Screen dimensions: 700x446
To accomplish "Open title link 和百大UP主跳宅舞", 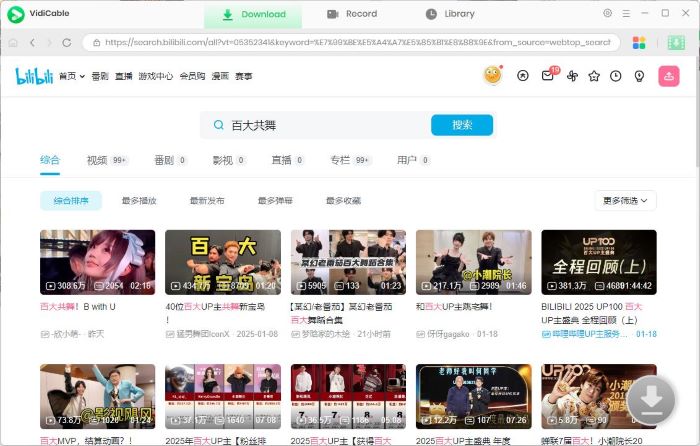I will (x=454, y=307).
